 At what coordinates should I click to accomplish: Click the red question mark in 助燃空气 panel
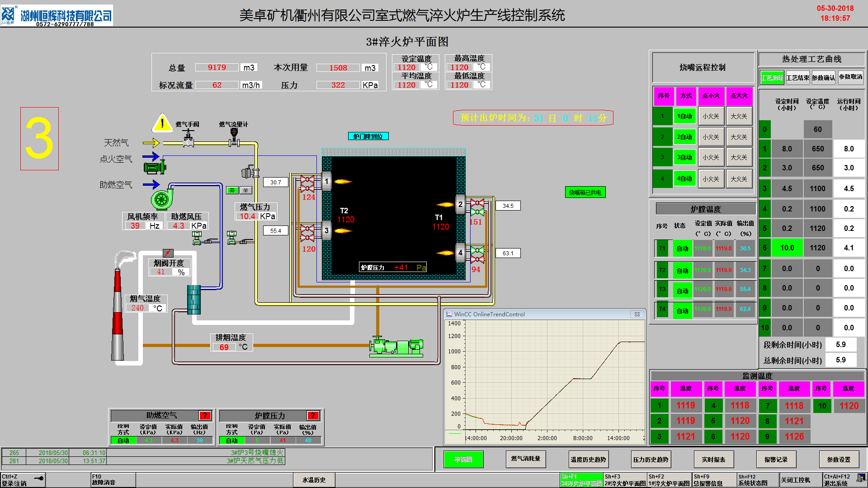pyautogui.click(x=205, y=415)
